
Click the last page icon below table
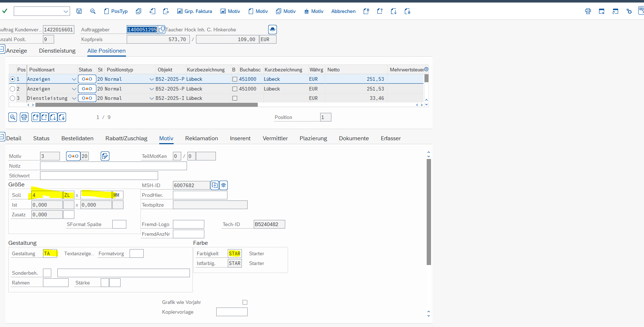coord(62,117)
